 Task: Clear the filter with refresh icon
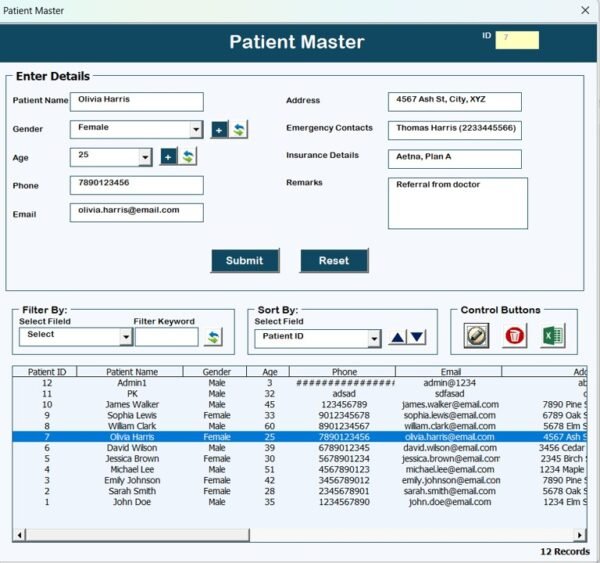[214, 337]
